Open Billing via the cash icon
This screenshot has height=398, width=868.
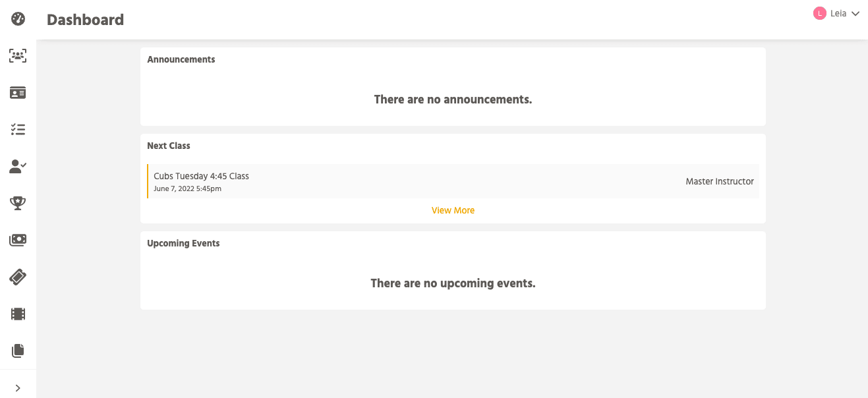coord(18,240)
